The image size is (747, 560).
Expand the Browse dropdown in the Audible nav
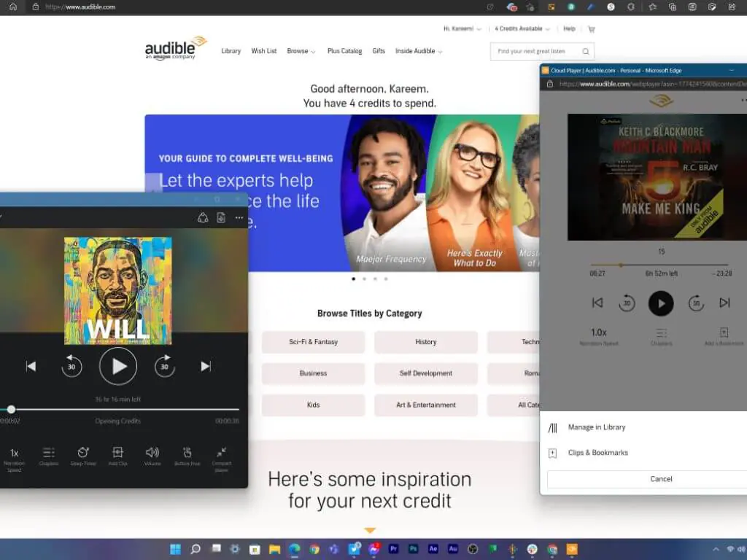(x=301, y=51)
